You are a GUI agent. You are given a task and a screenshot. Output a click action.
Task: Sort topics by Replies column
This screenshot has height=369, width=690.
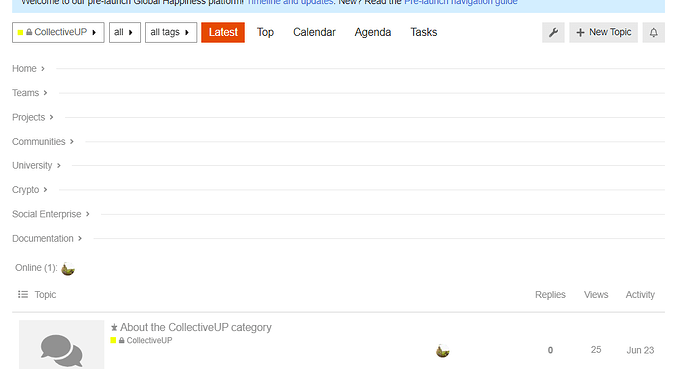[x=550, y=295]
